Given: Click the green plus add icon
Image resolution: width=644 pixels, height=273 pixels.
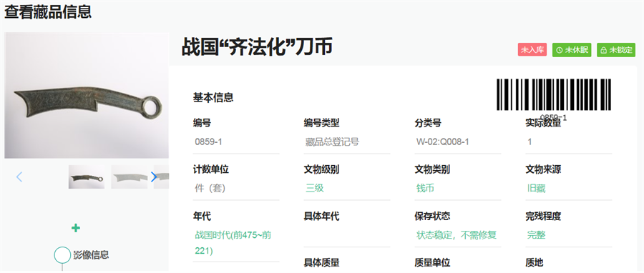Looking at the screenshot, I should tap(76, 228).
